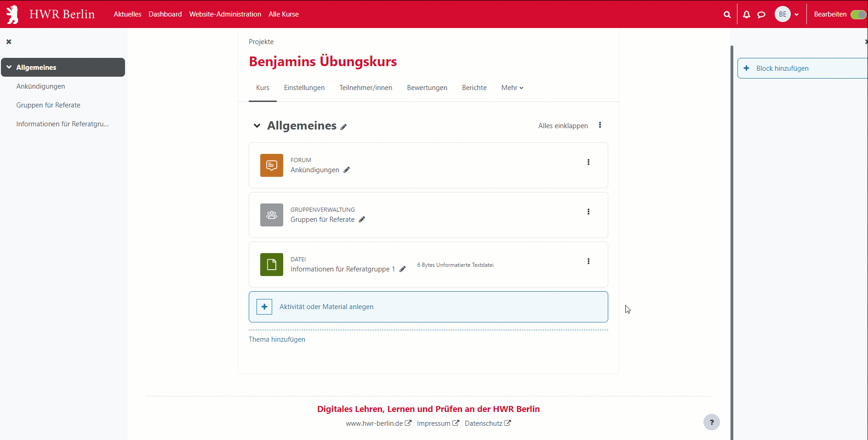Open the Bewertungen tab
Viewport: 868px width, 440px height.
[427, 88]
